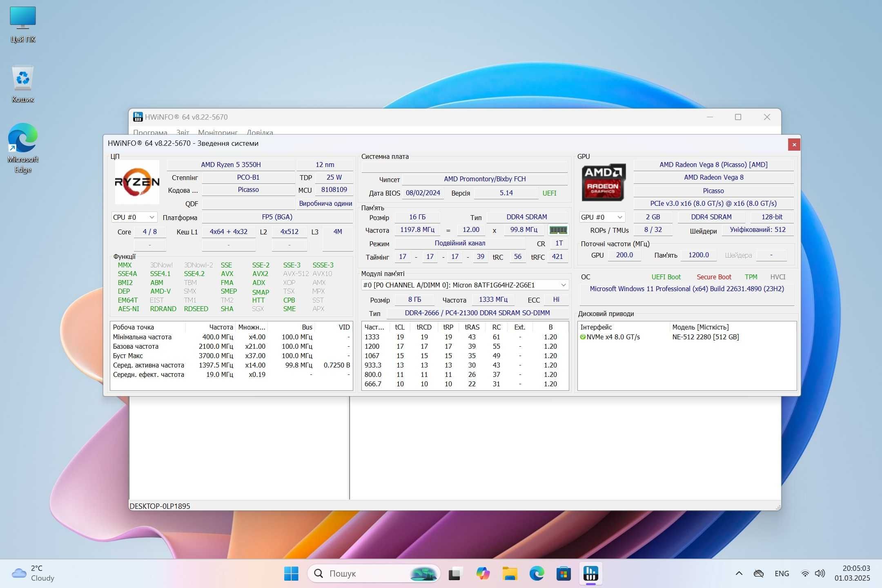Click the PCIe v3.0 x16 link field
This screenshot has height=588, width=882.
(713, 203)
